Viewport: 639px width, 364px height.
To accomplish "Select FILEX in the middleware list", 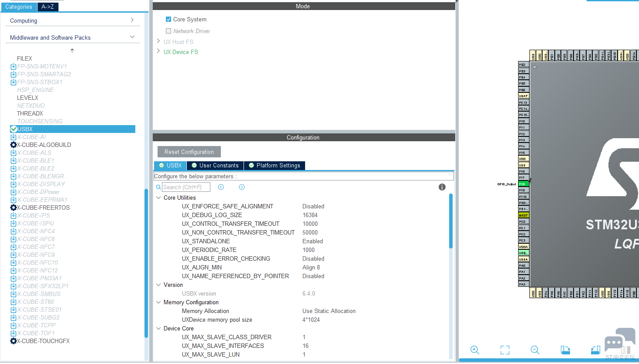I will click(24, 58).
